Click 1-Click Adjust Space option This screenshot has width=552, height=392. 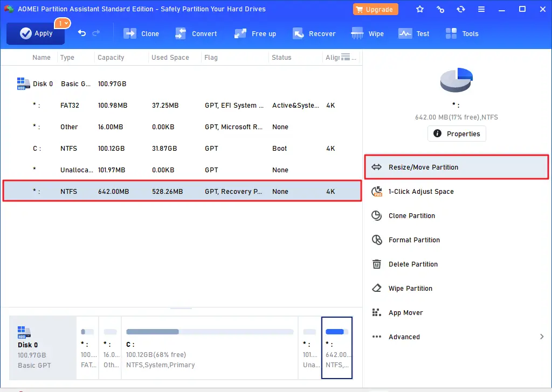[x=456, y=191]
